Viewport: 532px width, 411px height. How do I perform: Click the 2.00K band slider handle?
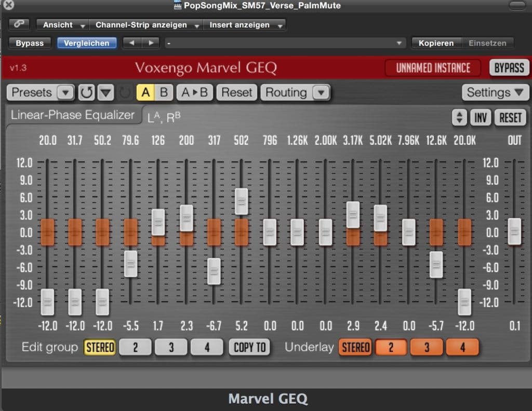pyautogui.click(x=326, y=232)
